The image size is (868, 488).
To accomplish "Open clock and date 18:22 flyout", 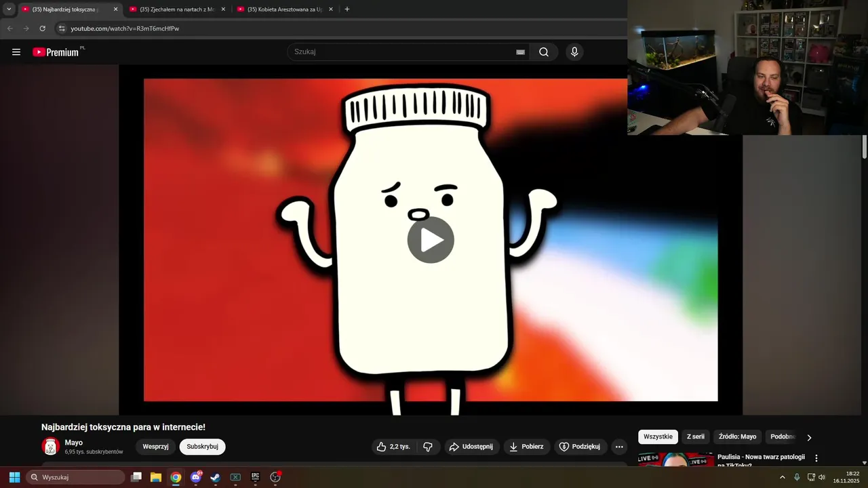I will (x=846, y=477).
